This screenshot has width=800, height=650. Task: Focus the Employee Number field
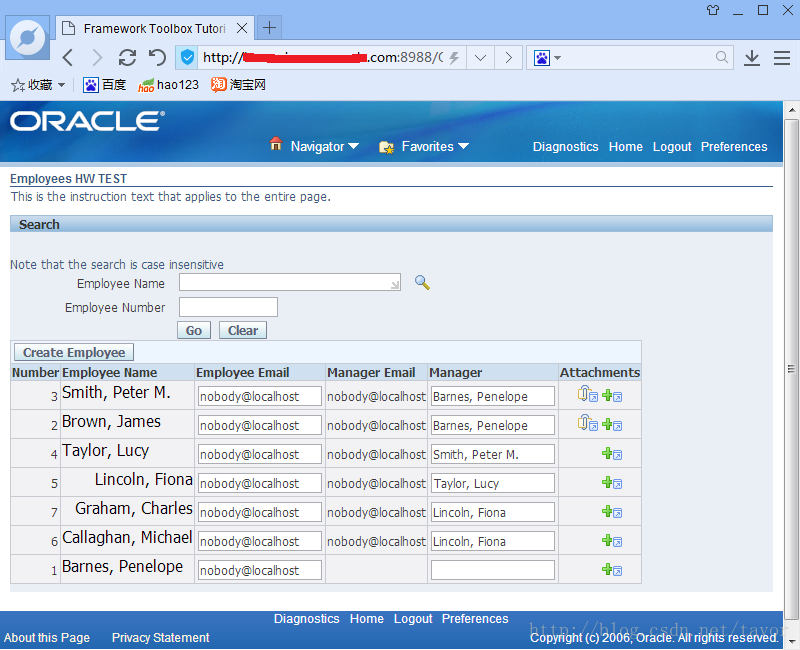(228, 307)
